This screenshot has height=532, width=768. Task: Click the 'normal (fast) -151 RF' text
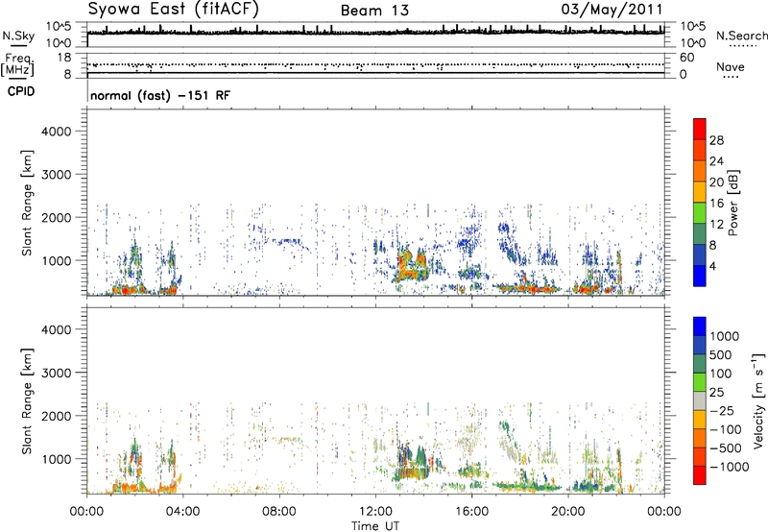(x=159, y=95)
